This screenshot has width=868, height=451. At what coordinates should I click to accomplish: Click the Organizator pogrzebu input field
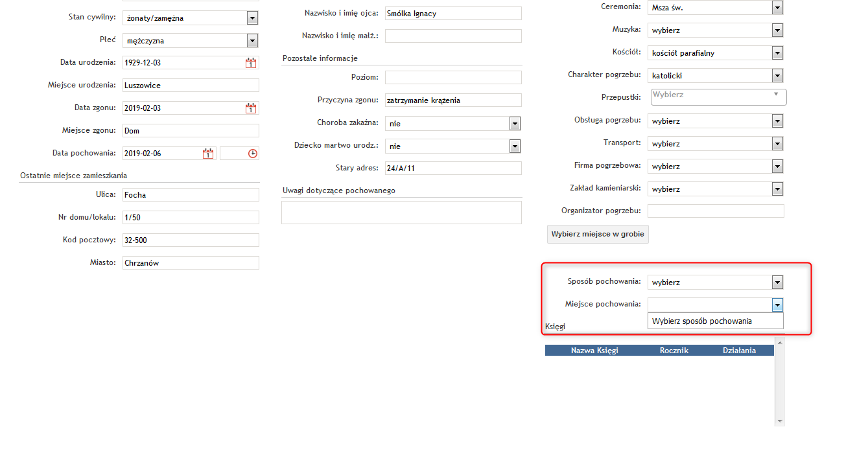tap(716, 211)
